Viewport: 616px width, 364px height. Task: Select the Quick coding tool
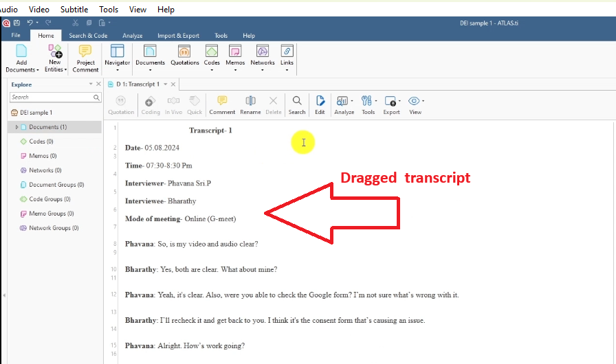tap(195, 105)
